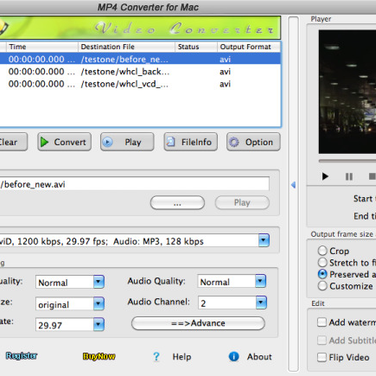This screenshot has width=376, height=376.
Task: Select the Crop radio option
Action: click(322, 251)
